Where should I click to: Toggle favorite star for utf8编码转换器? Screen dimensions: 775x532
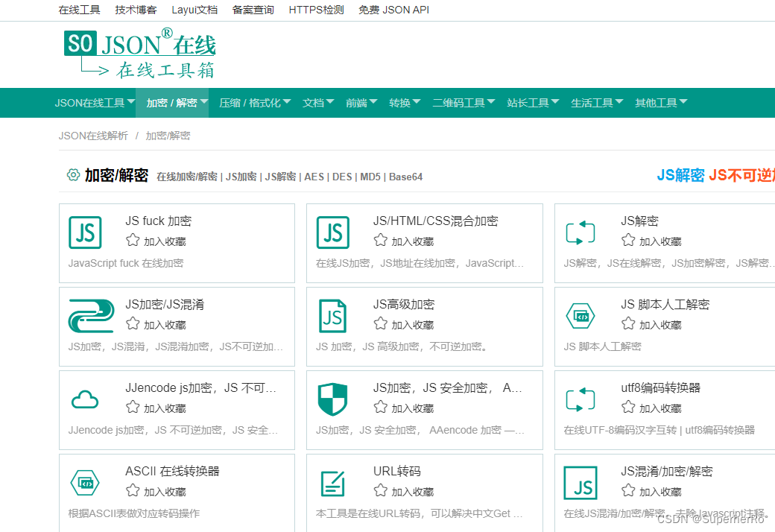click(x=628, y=408)
